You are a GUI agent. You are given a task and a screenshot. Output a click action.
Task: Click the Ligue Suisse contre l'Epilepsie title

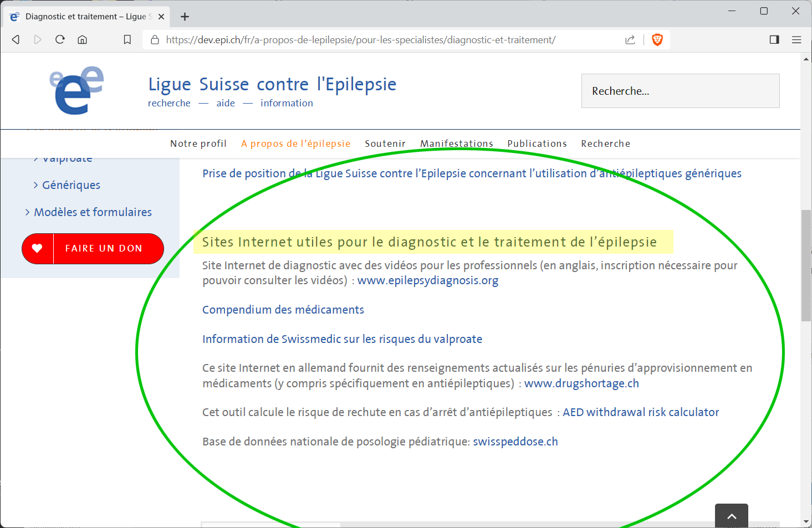(272, 84)
